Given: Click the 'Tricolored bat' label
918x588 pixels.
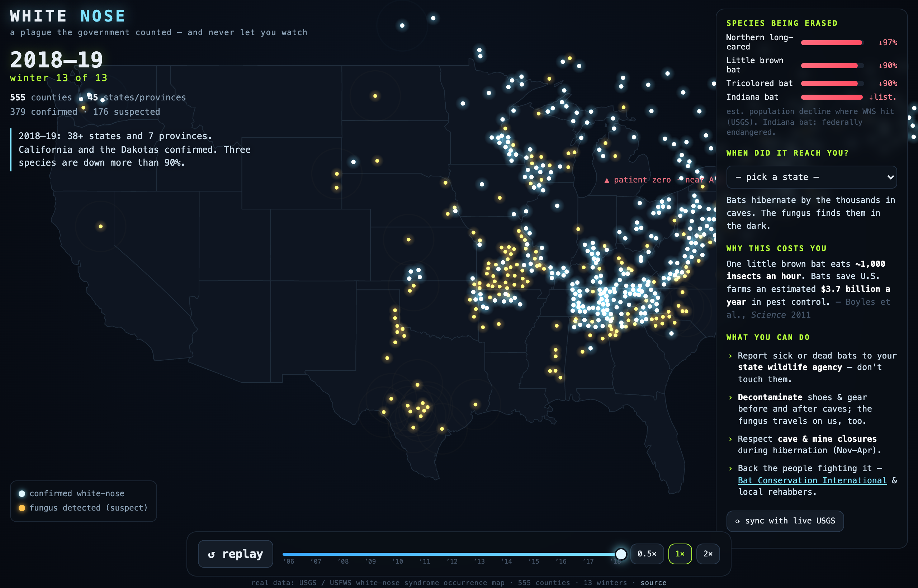Looking at the screenshot, I should 759,83.
